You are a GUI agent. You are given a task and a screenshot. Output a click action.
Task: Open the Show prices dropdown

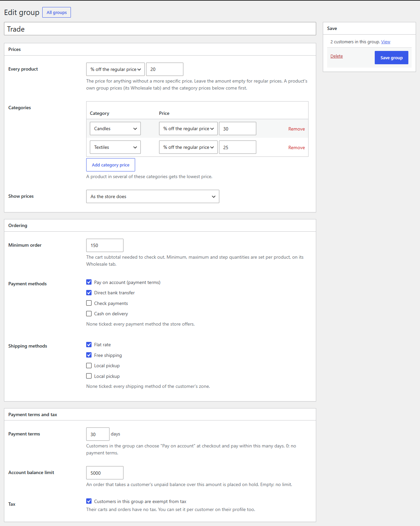(152, 196)
